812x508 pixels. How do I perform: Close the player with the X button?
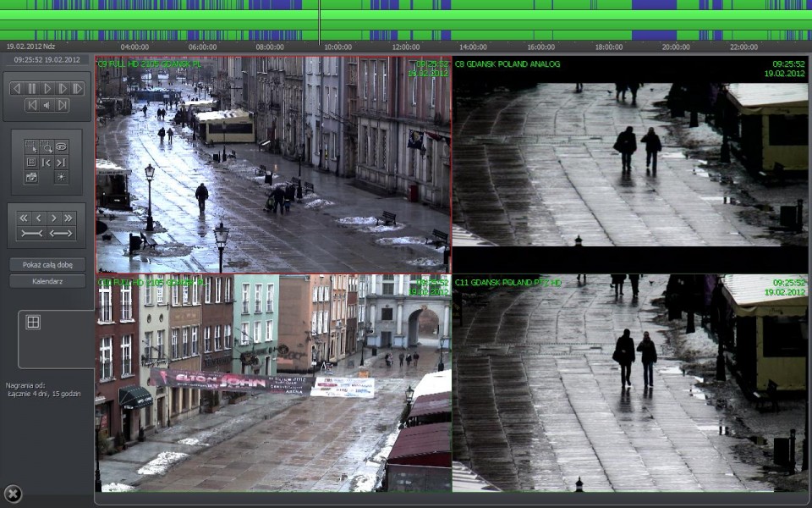[x=13, y=494]
